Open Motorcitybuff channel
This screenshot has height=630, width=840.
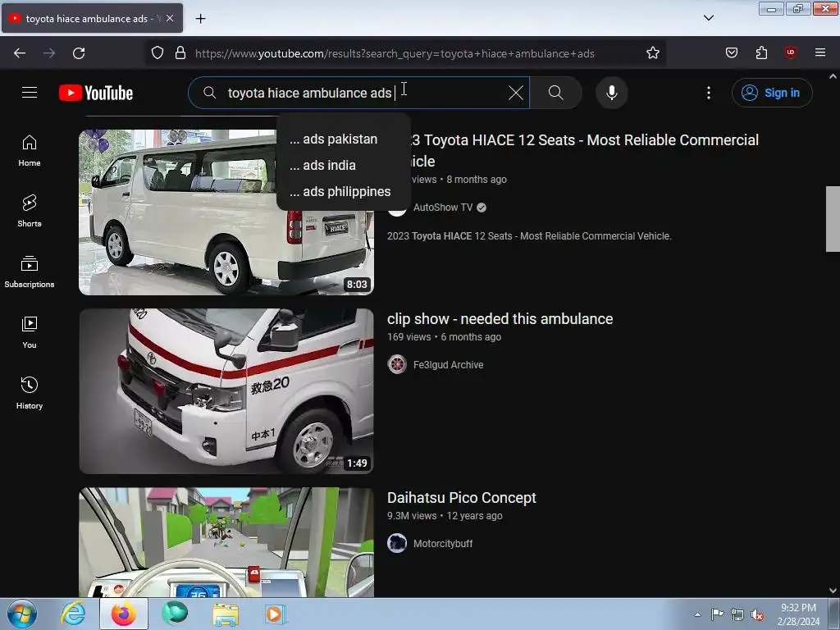[x=443, y=544]
